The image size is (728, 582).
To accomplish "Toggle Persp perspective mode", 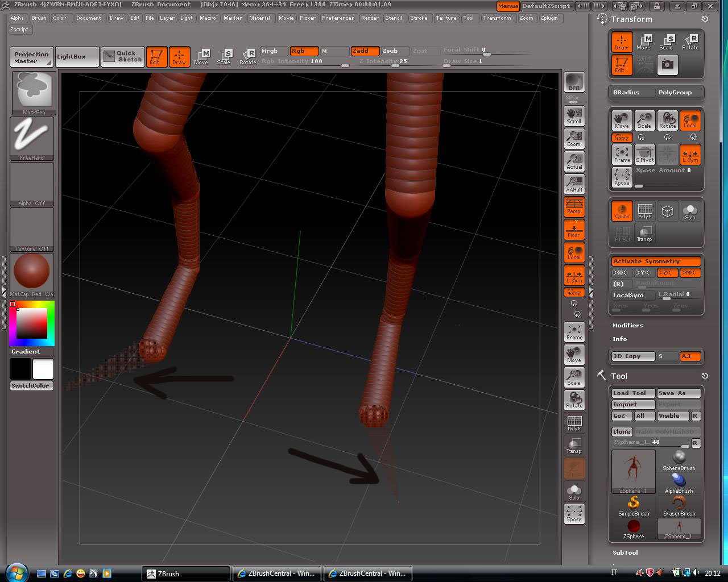I will 574,207.
